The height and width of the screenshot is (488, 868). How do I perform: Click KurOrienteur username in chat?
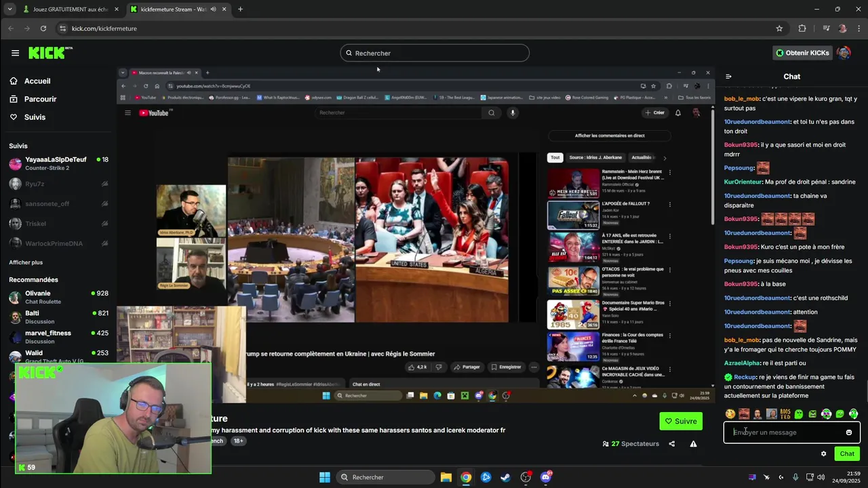(x=743, y=182)
